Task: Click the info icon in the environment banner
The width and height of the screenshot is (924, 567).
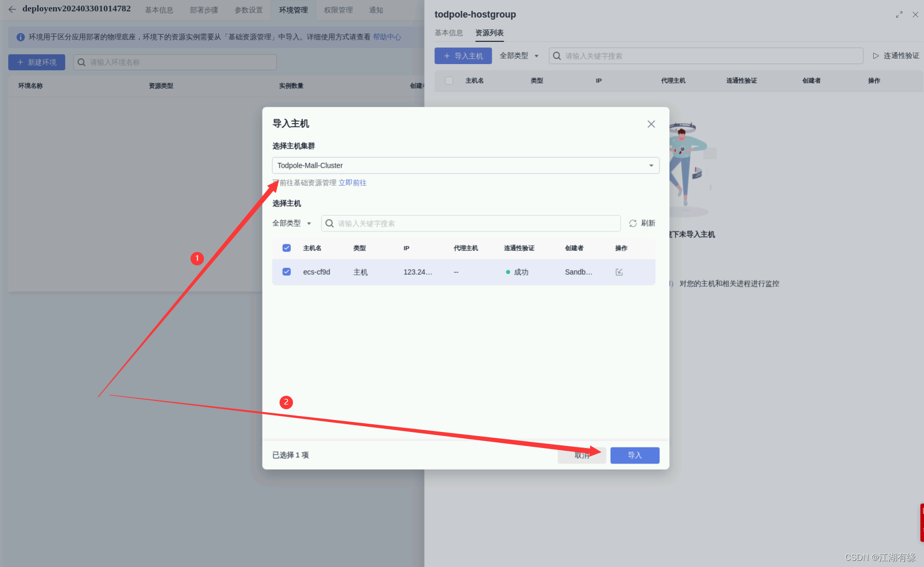Action: tap(20, 36)
